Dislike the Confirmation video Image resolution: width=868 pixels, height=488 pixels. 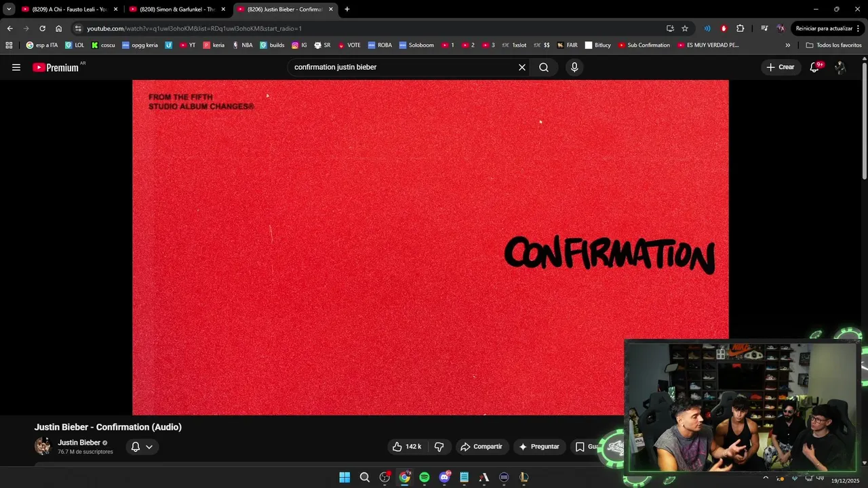coord(439,447)
